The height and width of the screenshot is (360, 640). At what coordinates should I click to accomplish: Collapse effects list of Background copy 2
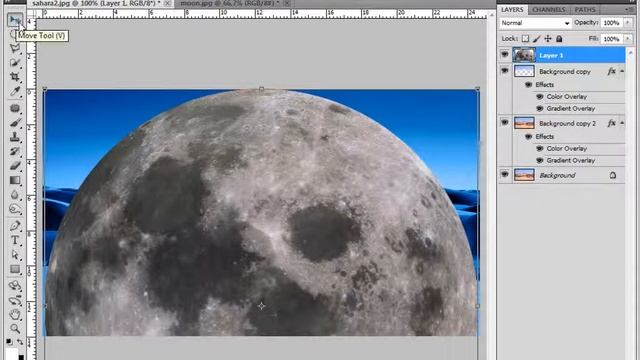(x=622, y=123)
